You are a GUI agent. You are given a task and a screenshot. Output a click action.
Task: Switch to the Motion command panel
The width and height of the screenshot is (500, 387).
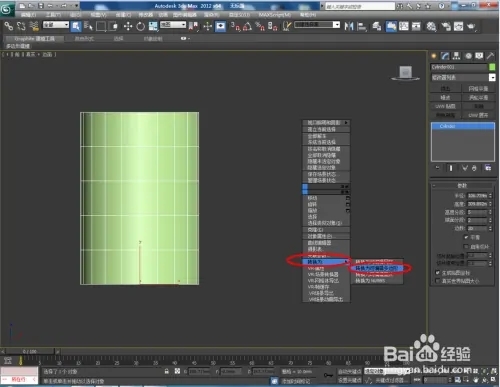click(468, 56)
